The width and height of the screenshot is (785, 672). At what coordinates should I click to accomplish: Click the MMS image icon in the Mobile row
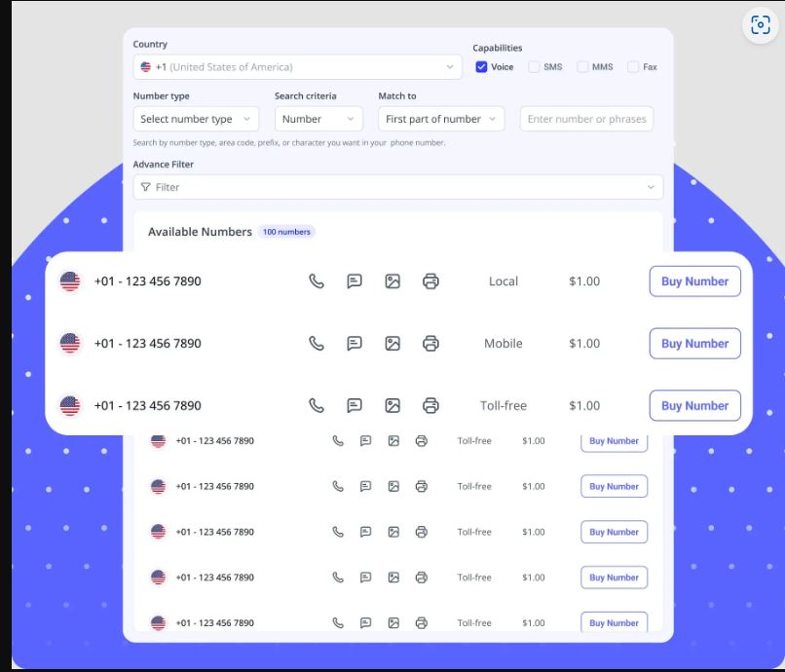pos(392,344)
